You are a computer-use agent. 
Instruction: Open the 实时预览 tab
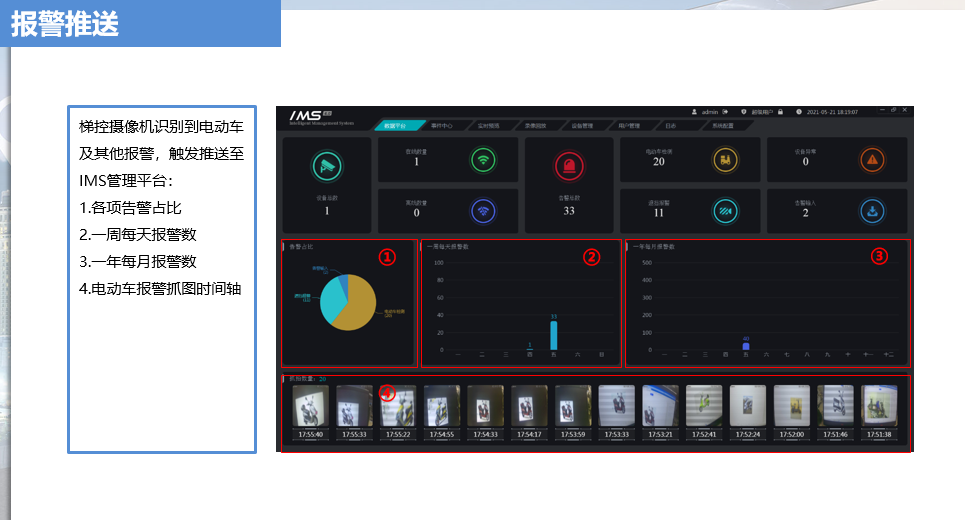(489, 126)
